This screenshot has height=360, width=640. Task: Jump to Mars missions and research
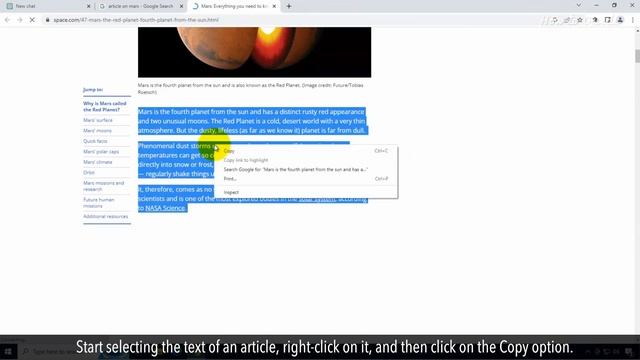(103, 186)
